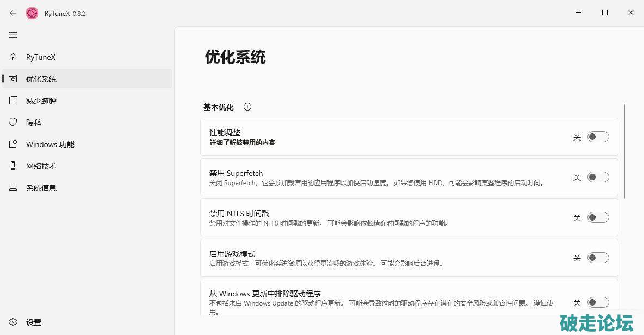The image size is (644, 335).
Task: Enable the 禁用 Superfetch toggle
Action: point(598,178)
